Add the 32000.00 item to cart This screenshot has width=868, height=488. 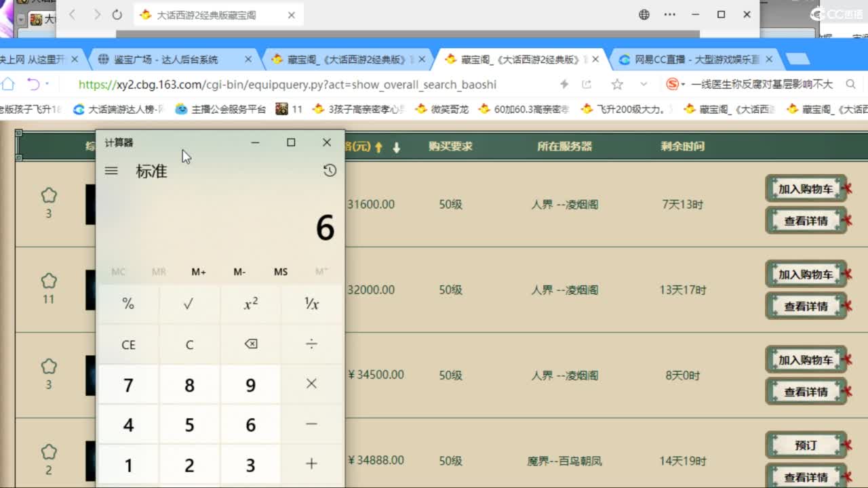tap(806, 274)
